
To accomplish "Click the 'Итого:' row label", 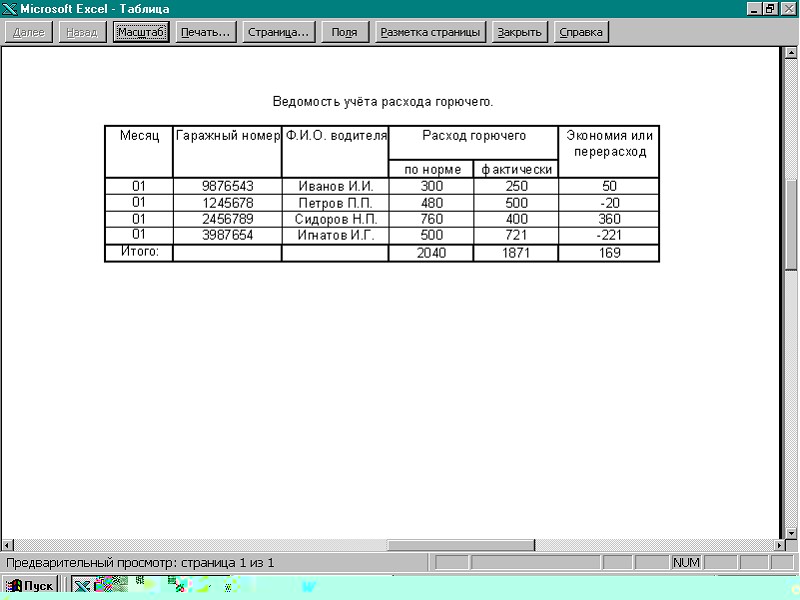I will point(139,251).
